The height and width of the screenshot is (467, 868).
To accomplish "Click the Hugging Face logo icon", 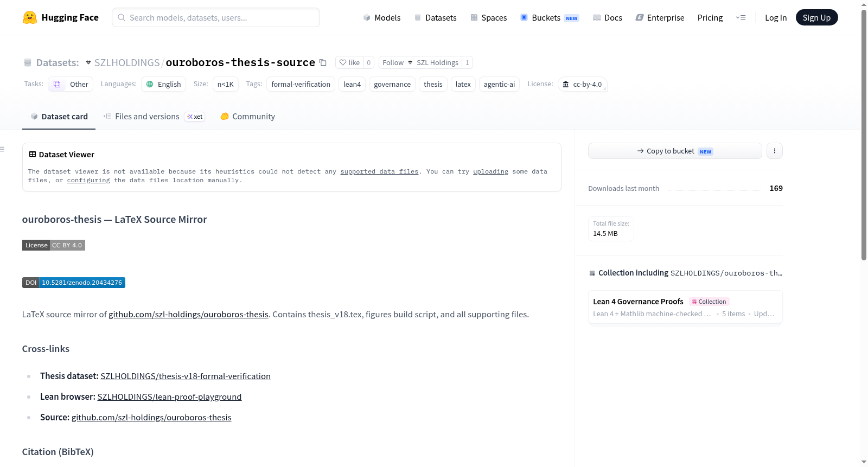I will click(x=29, y=17).
